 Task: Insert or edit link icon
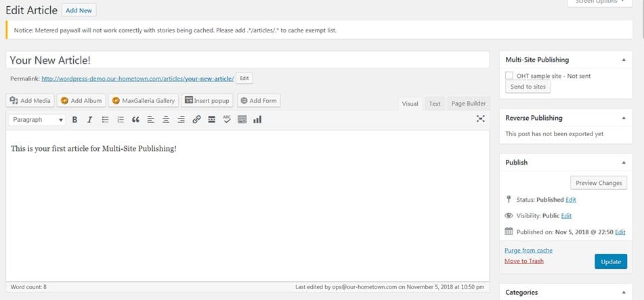[196, 120]
